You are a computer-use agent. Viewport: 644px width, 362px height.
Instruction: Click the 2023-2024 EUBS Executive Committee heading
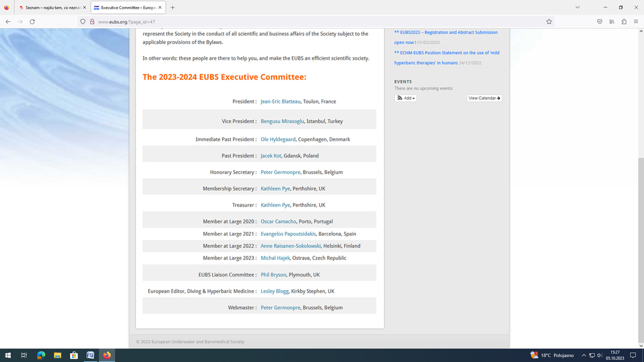[224, 77]
